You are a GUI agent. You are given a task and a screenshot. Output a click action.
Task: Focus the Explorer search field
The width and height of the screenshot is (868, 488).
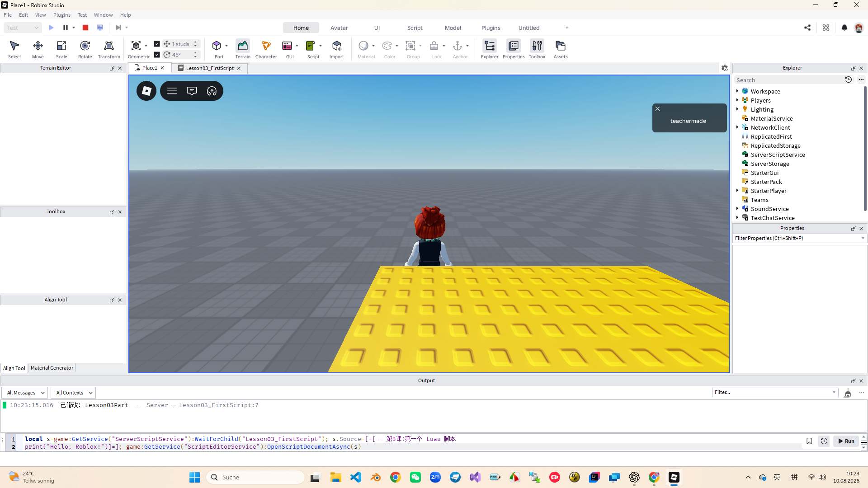788,80
